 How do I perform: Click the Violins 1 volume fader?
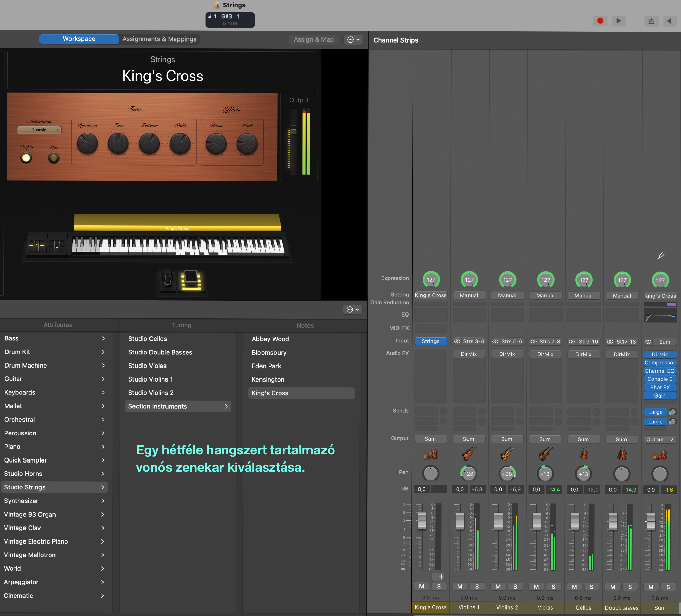460,521
